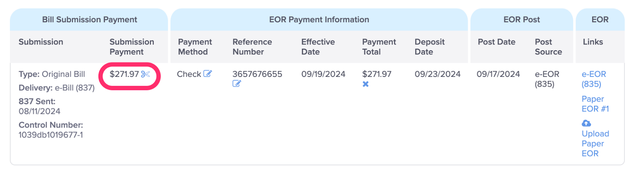644x173 pixels.
Task: Click the Upload Paper EOR link
Action: click(595, 143)
